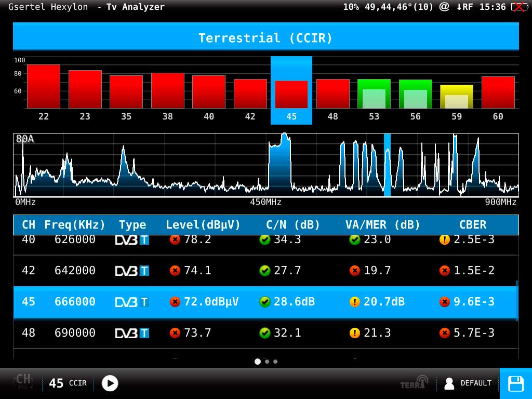This screenshot has height=399, width=532.
Task: Select the green channel 53 bar
Action: click(374, 94)
